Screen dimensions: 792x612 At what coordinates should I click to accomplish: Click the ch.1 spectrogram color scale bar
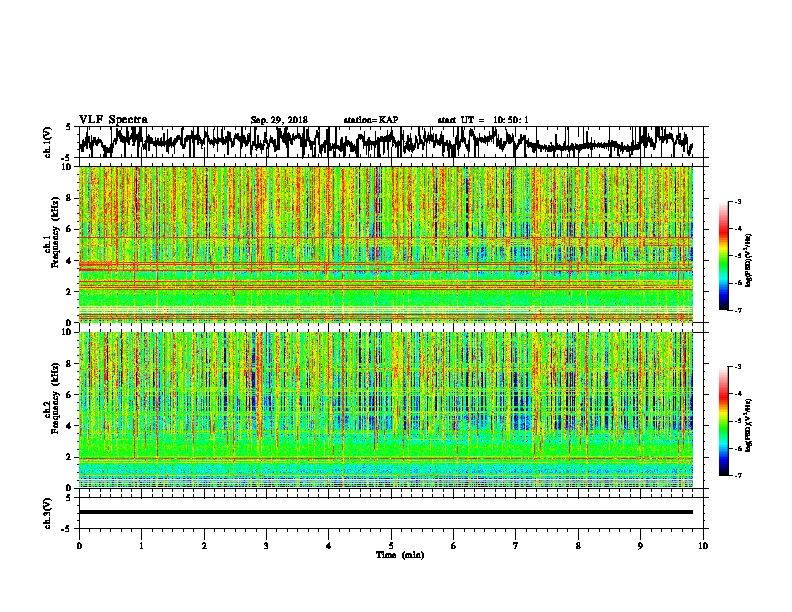(723, 256)
